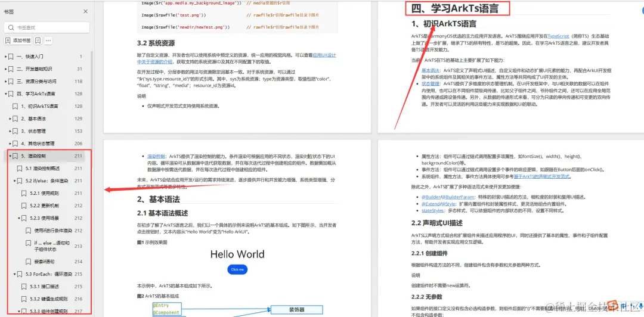Click bookmark icon of 嵌套if语句
Viewport: 644px width, 317px height.
tap(29, 262)
